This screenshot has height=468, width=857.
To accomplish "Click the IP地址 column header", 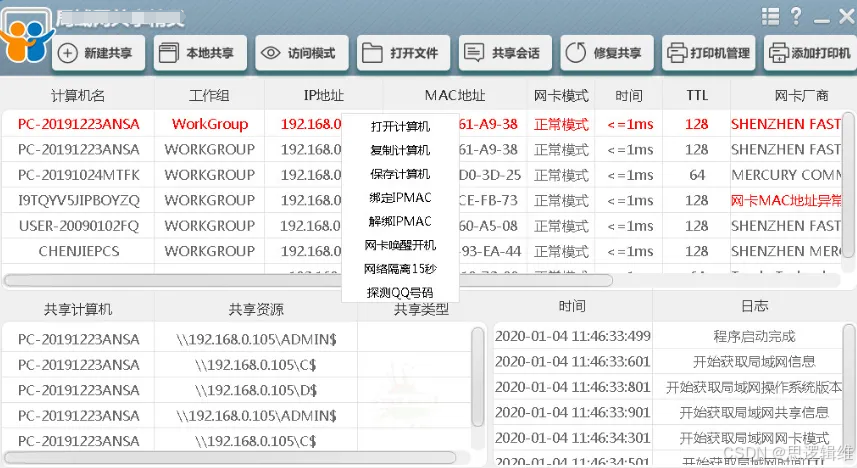I will [324, 96].
